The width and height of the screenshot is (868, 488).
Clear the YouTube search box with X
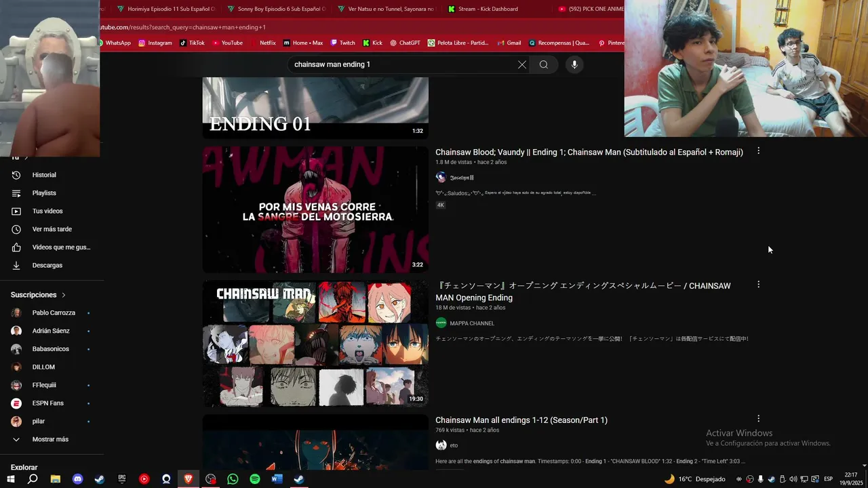pos(521,64)
